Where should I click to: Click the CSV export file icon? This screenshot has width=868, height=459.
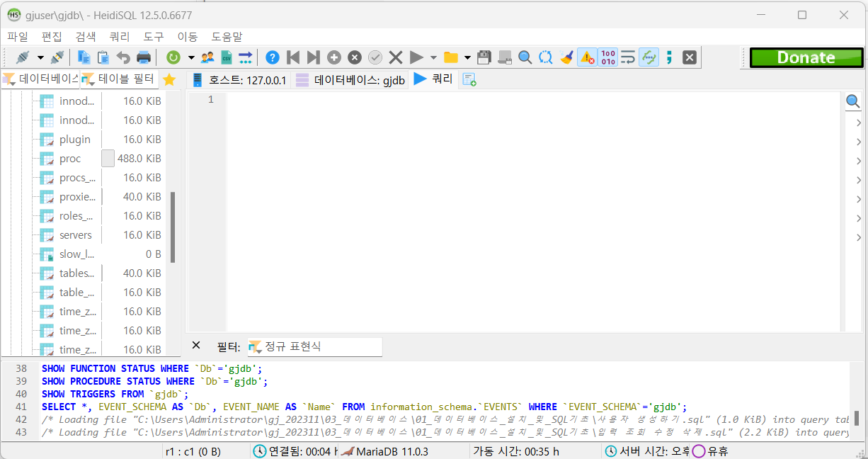pos(227,57)
